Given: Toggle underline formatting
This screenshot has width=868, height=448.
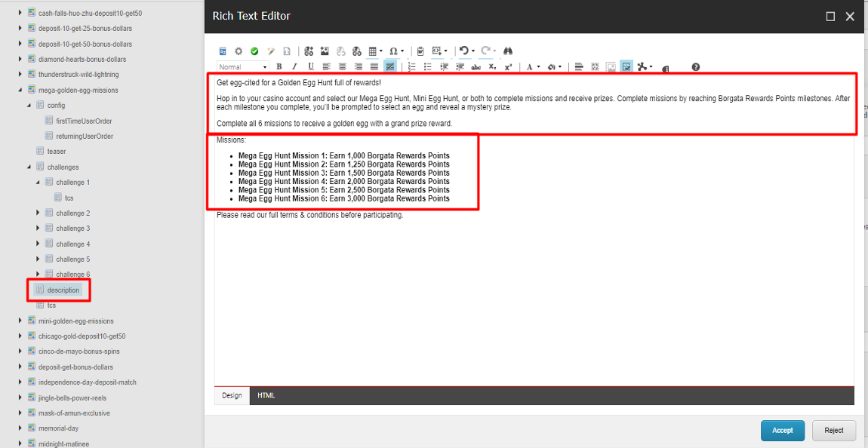Looking at the screenshot, I should click(x=310, y=67).
